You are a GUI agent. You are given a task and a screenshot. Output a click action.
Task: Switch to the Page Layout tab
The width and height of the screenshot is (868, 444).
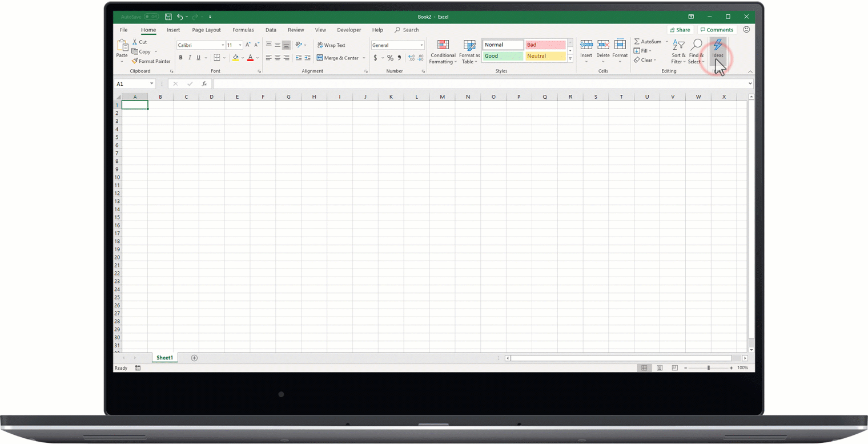point(206,30)
